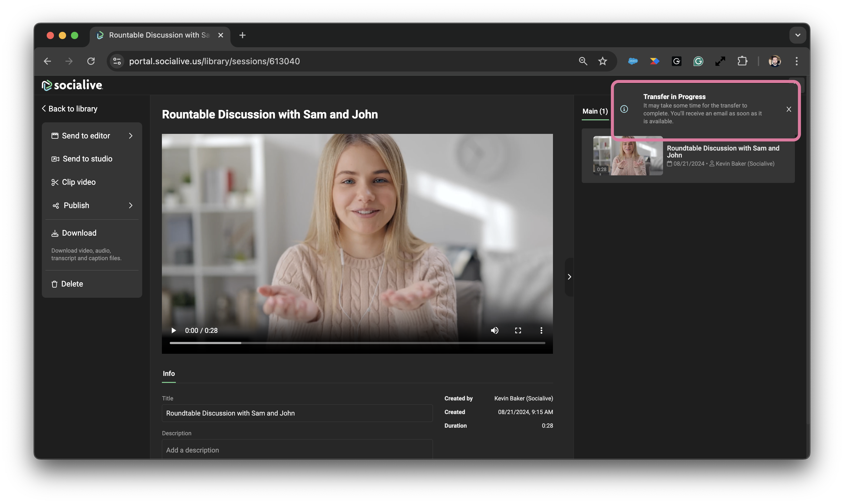Viewport: 844px width, 504px height.
Task: Click the Download icon in sidebar
Action: (55, 233)
